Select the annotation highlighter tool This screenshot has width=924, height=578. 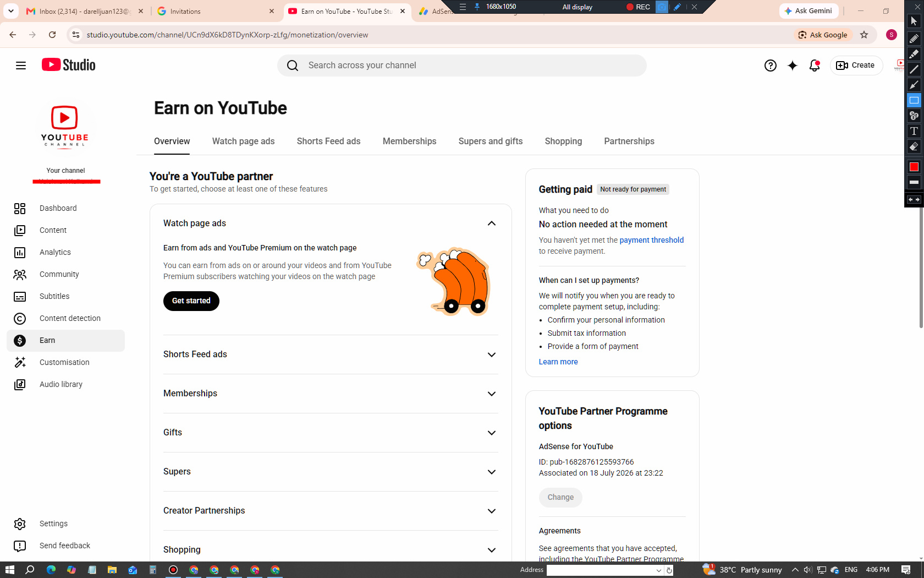point(914,54)
